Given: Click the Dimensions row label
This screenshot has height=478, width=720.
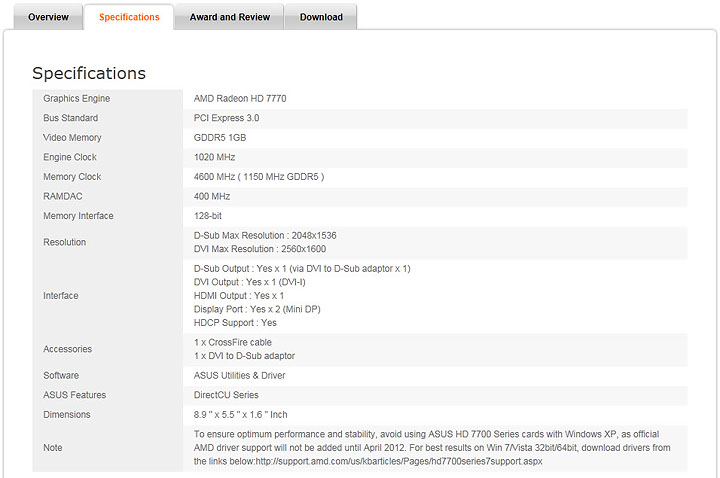Looking at the screenshot, I should pos(67,415).
